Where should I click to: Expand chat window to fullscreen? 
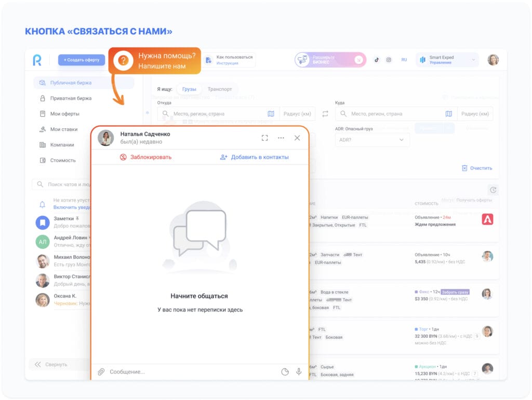click(x=265, y=138)
